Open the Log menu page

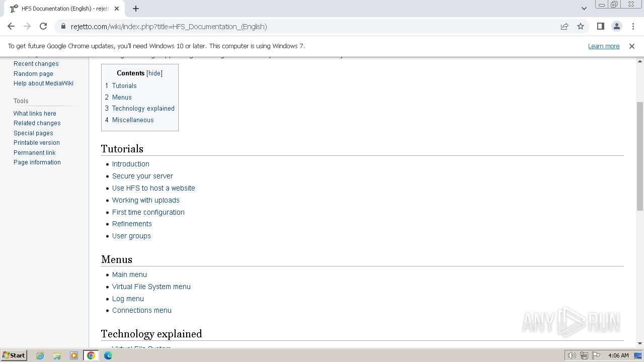click(128, 299)
